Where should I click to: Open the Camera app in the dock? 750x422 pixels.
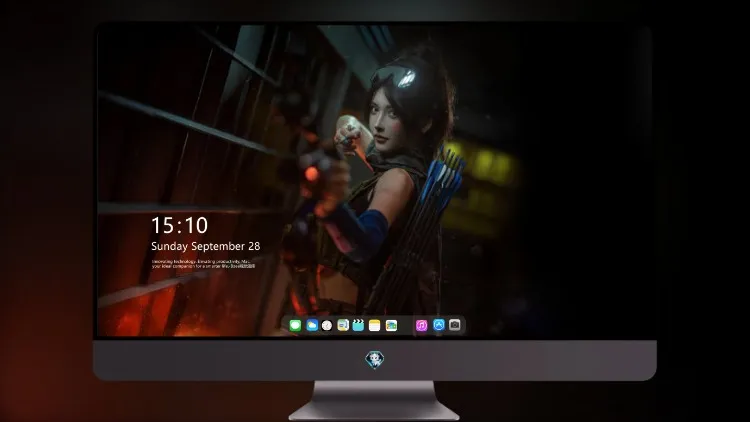point(455,325)
